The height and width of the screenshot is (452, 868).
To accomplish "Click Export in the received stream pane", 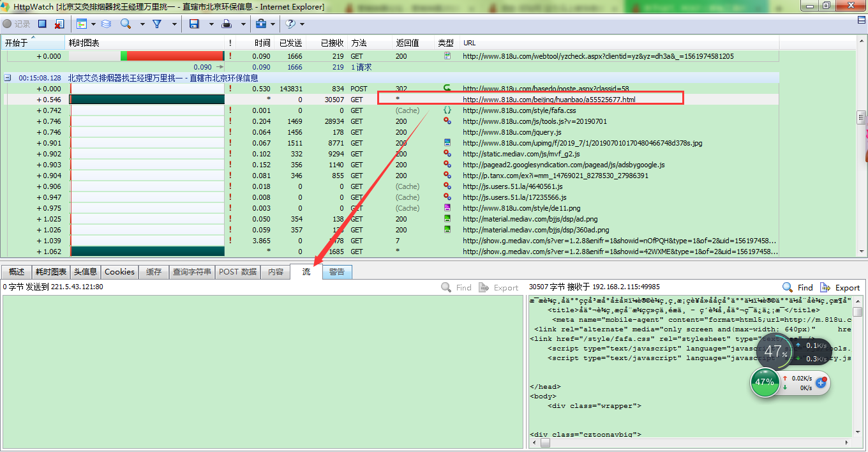I will click(x=840, y=288).
